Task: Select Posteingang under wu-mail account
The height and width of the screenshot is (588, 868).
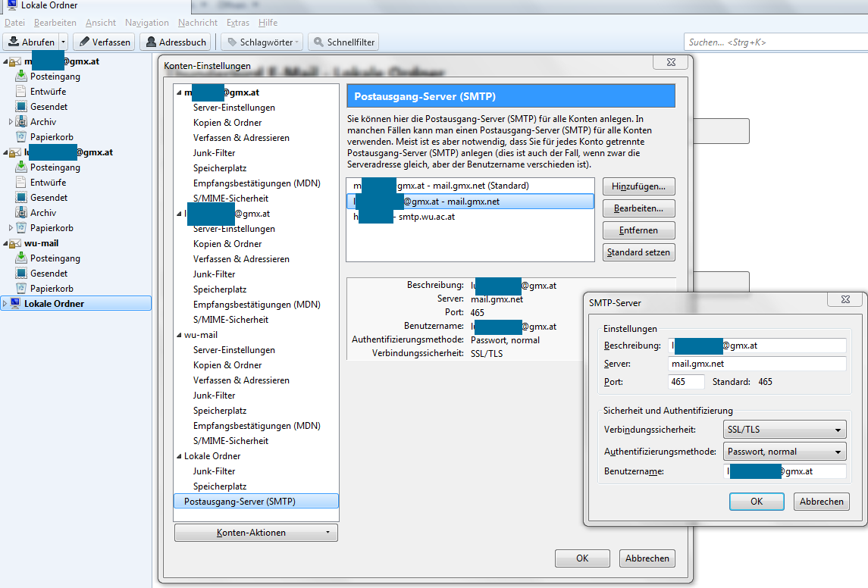Action: [x=55, y=258]
